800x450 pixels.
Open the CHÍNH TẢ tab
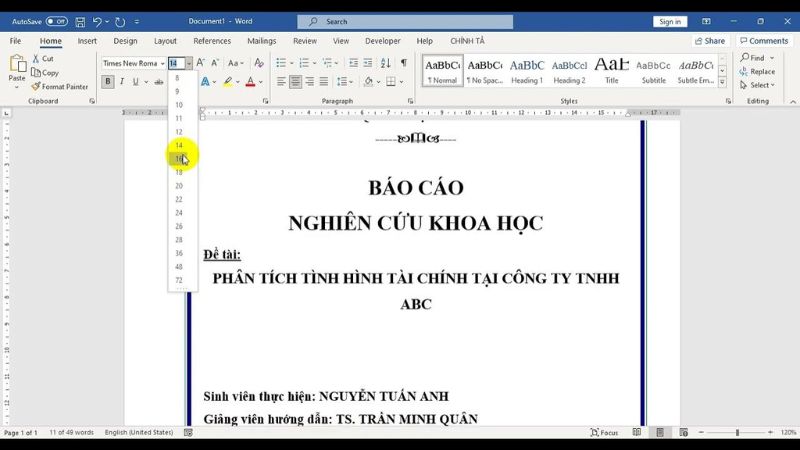point(467,41)
